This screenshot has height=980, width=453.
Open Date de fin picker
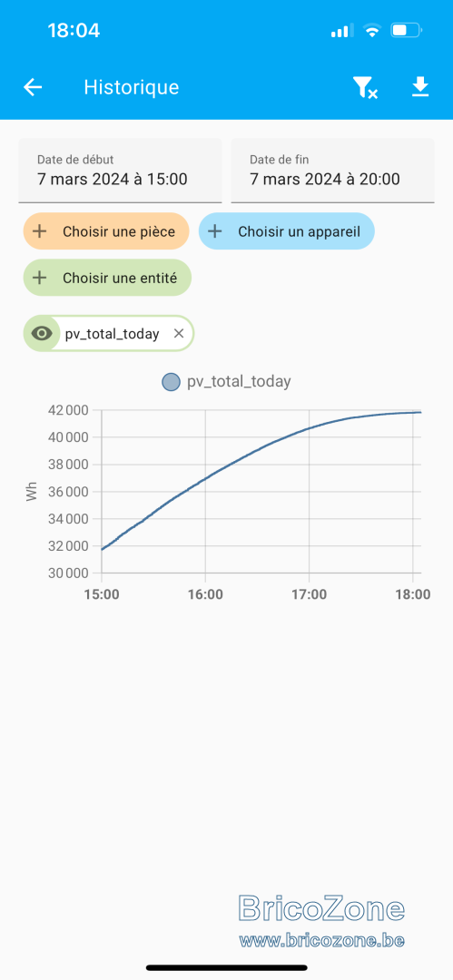pos(332,171)
